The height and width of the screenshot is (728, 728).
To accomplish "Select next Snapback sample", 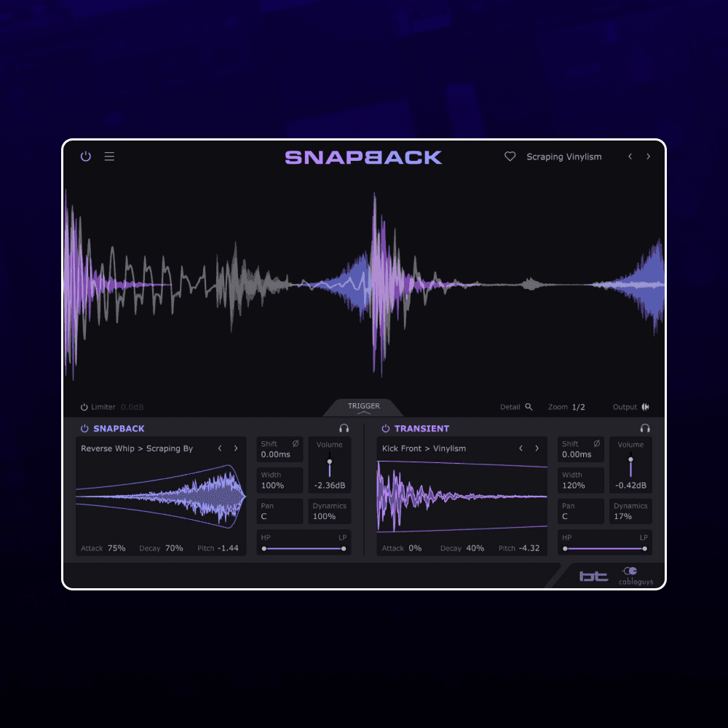I will coord(236,448).
